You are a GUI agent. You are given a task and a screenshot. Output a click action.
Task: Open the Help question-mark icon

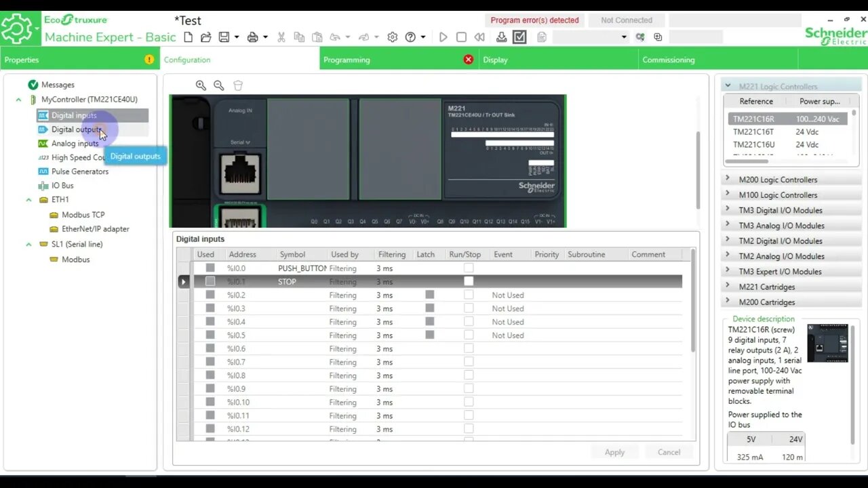410,37
